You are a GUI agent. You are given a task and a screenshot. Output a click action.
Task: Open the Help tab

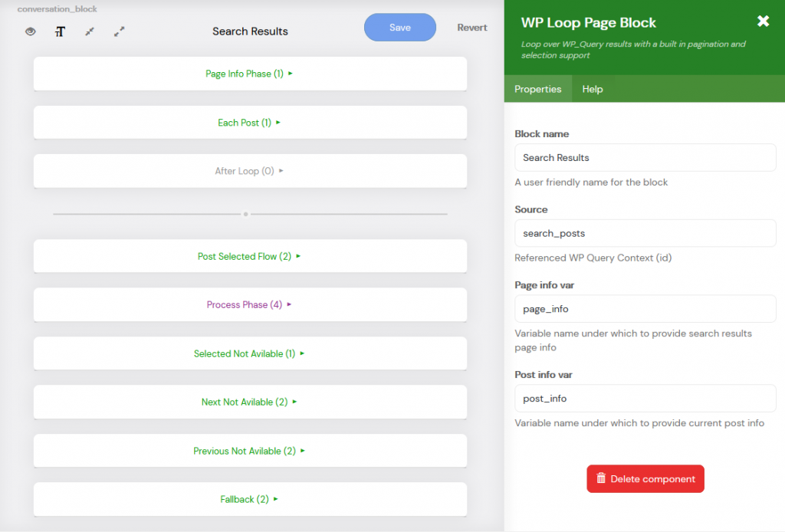593,89
